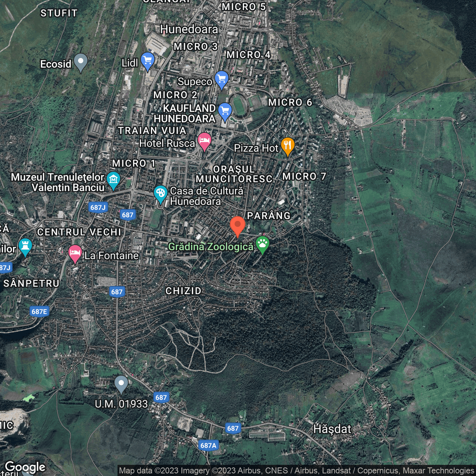Select the U.M. 01933 gray pin
This screenshot has width=476, height=476.
121,383
